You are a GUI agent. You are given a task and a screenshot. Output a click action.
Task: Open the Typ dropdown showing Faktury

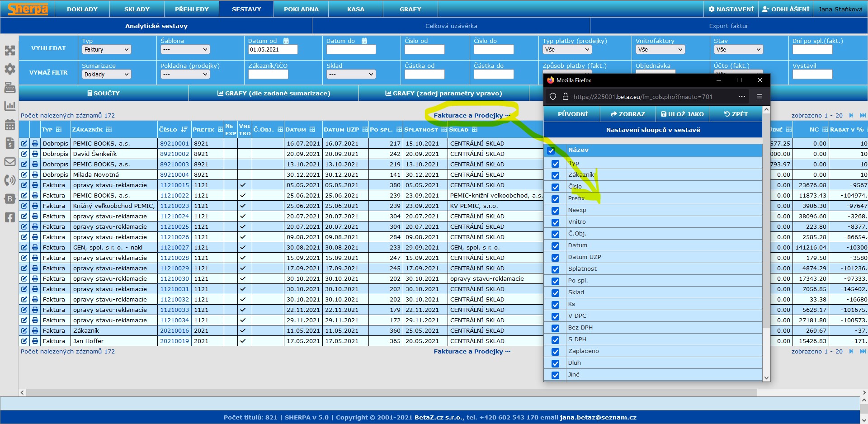106,50
